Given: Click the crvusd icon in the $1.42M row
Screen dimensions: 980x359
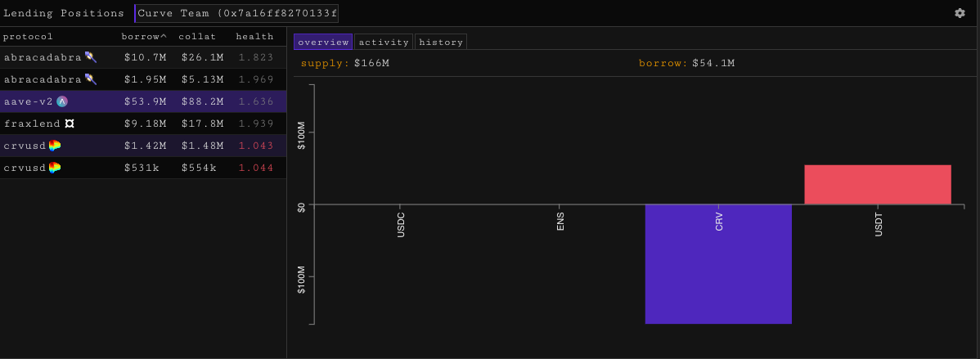Looking at the screenshot, I should (55, 146).
